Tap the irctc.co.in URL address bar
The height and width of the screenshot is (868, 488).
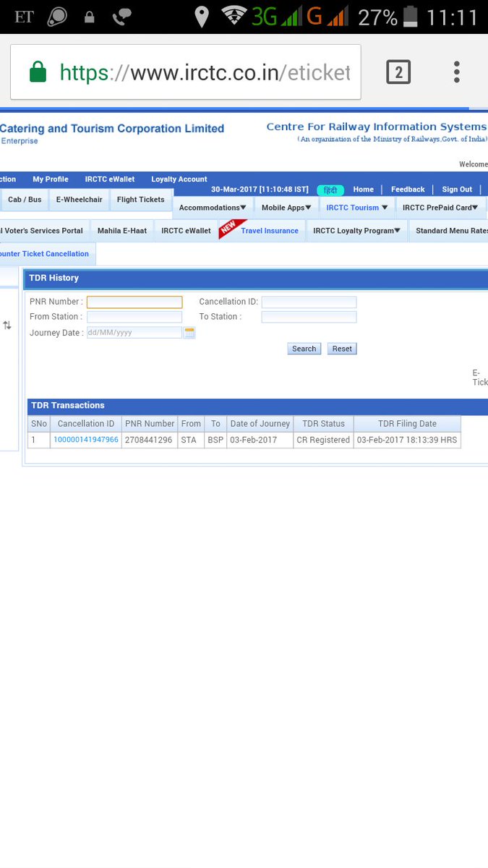coord(186,72)
